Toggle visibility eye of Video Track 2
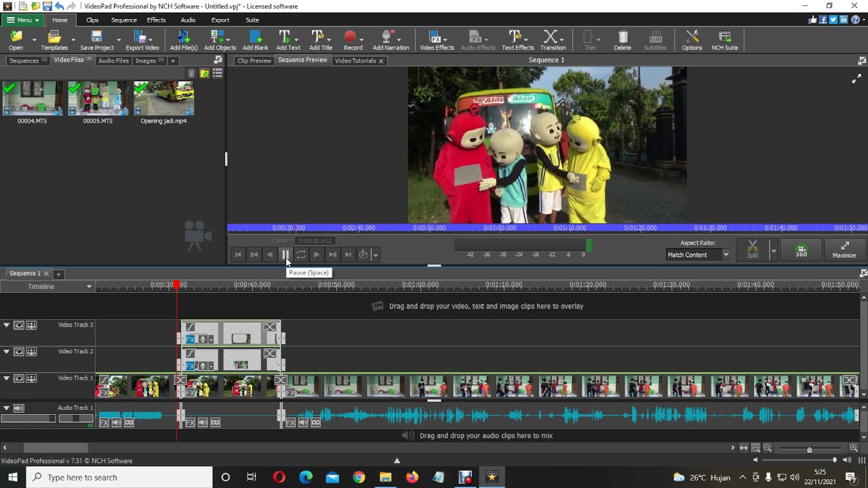The width and height of the screenshot is (868, 488). click(x=19, y=352)
